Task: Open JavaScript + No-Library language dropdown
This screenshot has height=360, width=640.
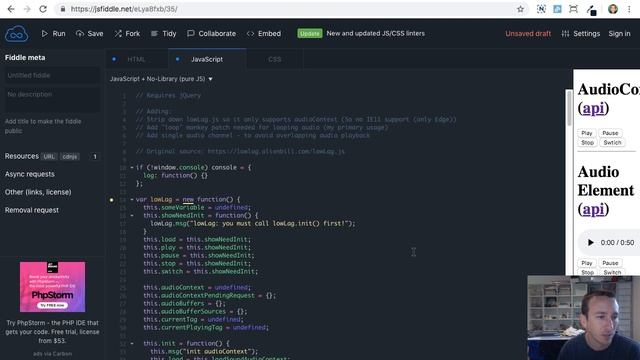Action: click(161, 79)
